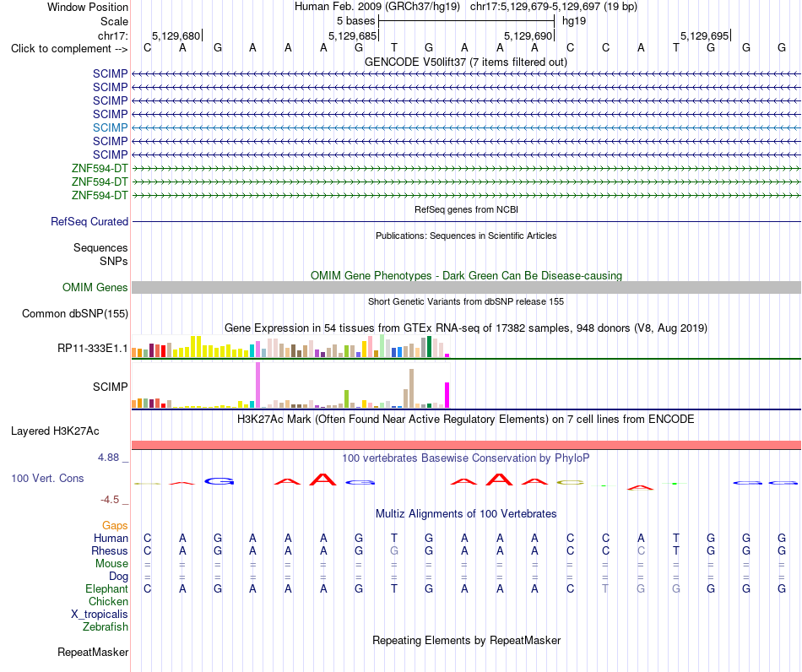Viewport: 802px width, 672px height.
Task: Open '100 vertebrates Basewise Conservation by PhyloP' title
Action: (466, 458)
